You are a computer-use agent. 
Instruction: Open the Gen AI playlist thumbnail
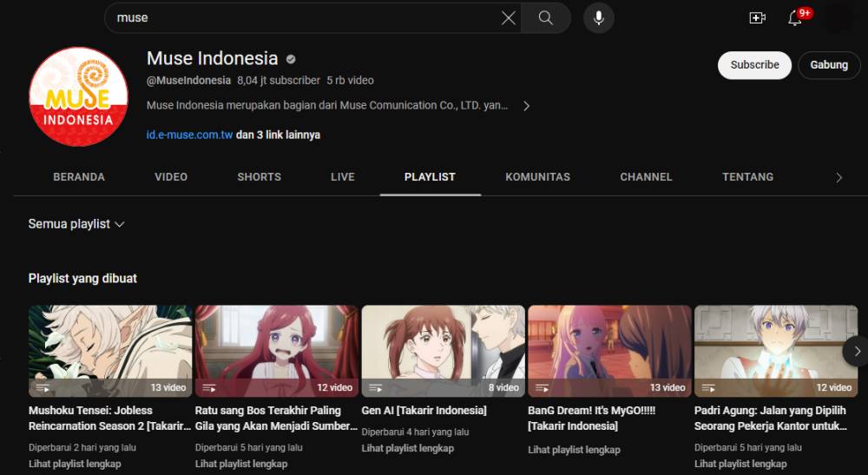(443, 351)
